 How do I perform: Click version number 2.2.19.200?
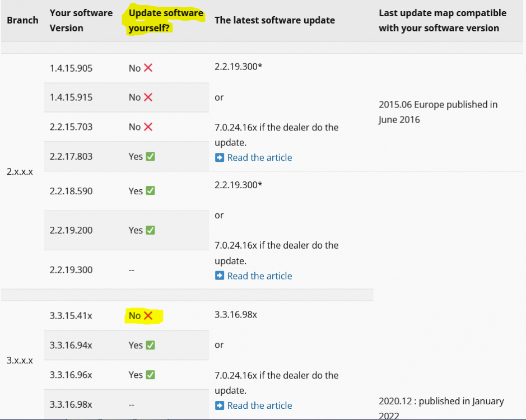tap(71, 230)
